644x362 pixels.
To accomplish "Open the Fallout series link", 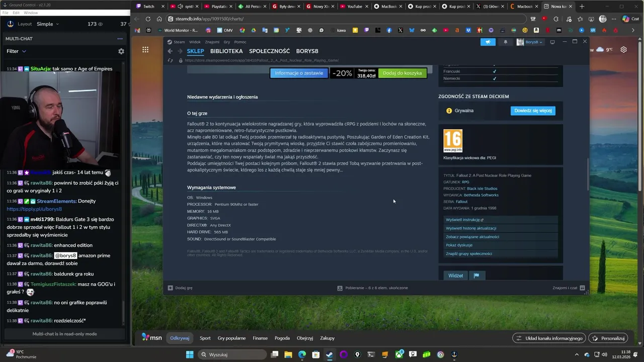I will [461, 202].
